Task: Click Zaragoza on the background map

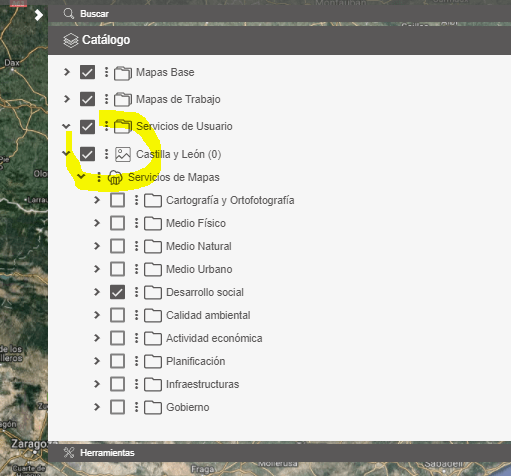Action: 29,444
